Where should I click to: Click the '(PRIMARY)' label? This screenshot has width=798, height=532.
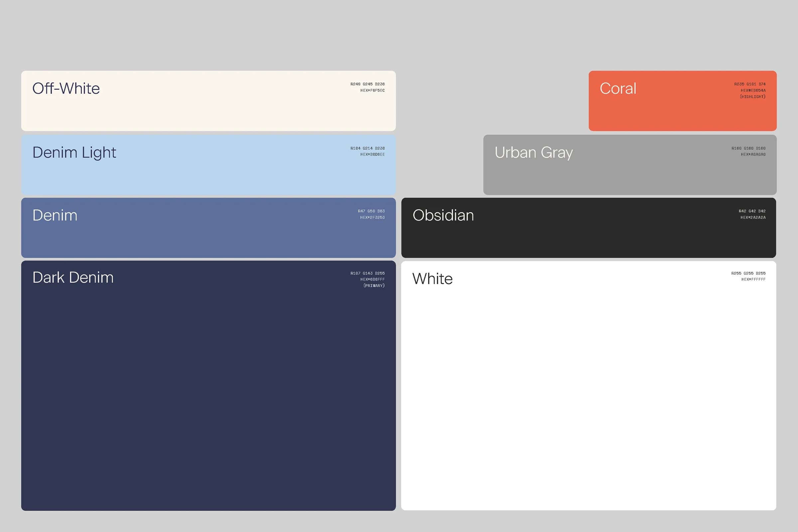point(374,286)
